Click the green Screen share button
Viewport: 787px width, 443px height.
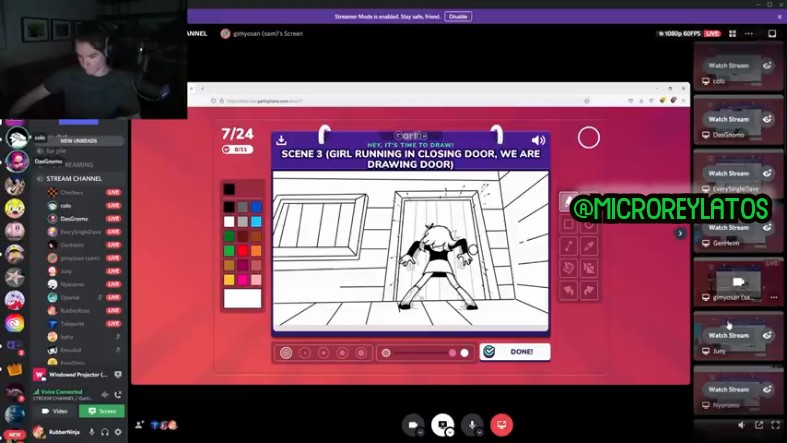pos(102,411)
